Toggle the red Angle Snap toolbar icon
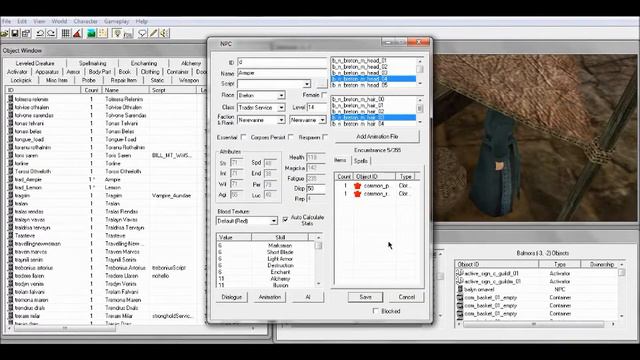 click(x=77, y=33)
